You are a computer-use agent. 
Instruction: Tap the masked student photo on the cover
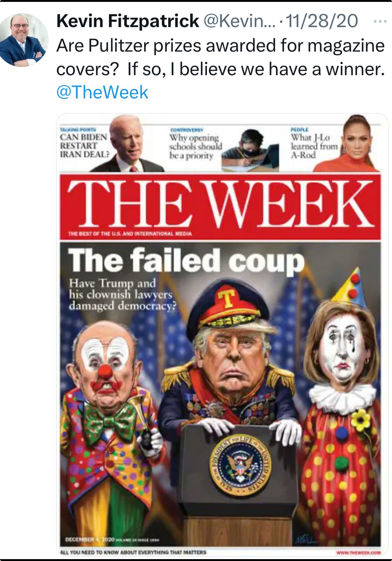pyautogui.click(x=250, y=151)
